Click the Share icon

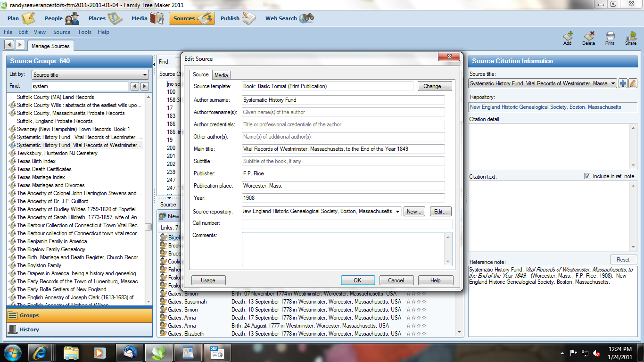pyautogui.click(x=631, y=39)
